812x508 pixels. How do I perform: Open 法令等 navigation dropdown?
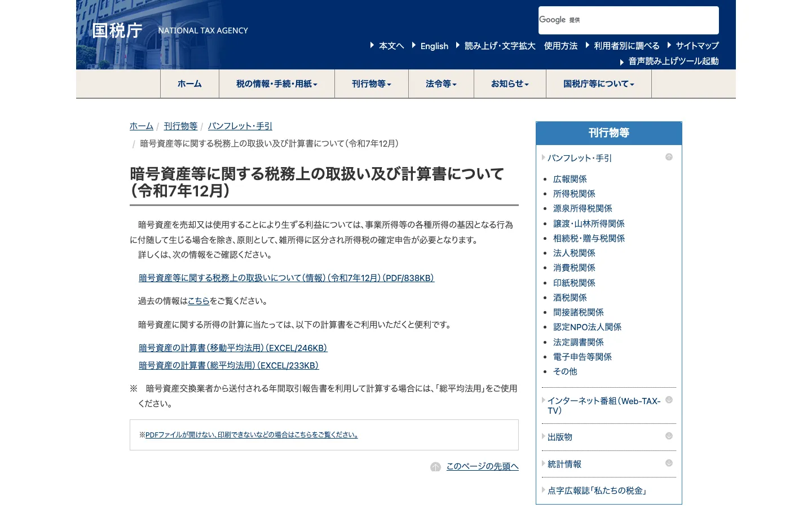click(x=441, y=84)
